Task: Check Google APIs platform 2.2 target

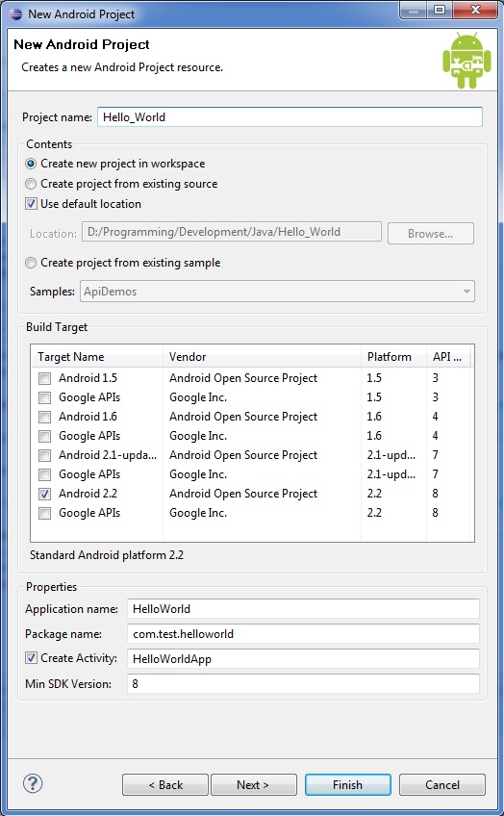Action: point(45,513)
